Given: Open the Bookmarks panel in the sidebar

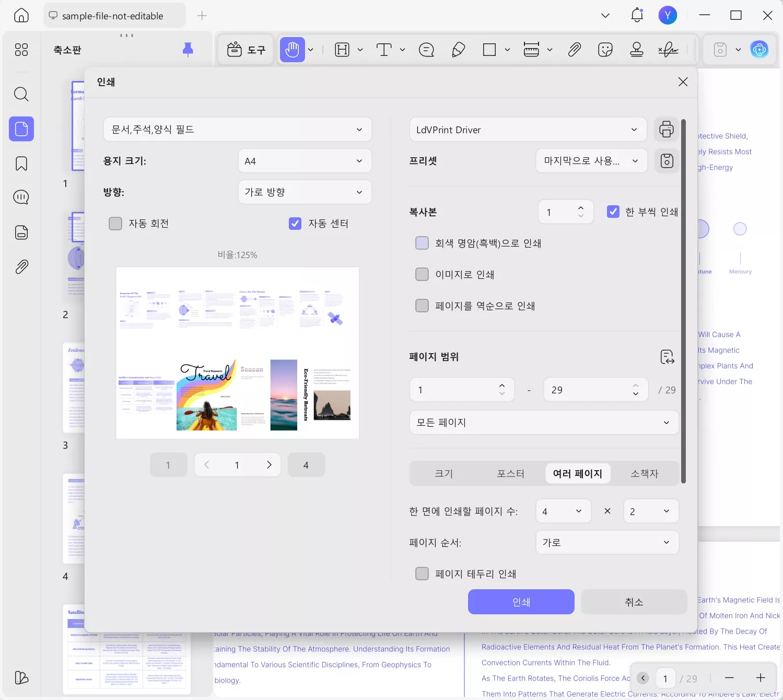Looking at the screenshot, I should 21,164.
